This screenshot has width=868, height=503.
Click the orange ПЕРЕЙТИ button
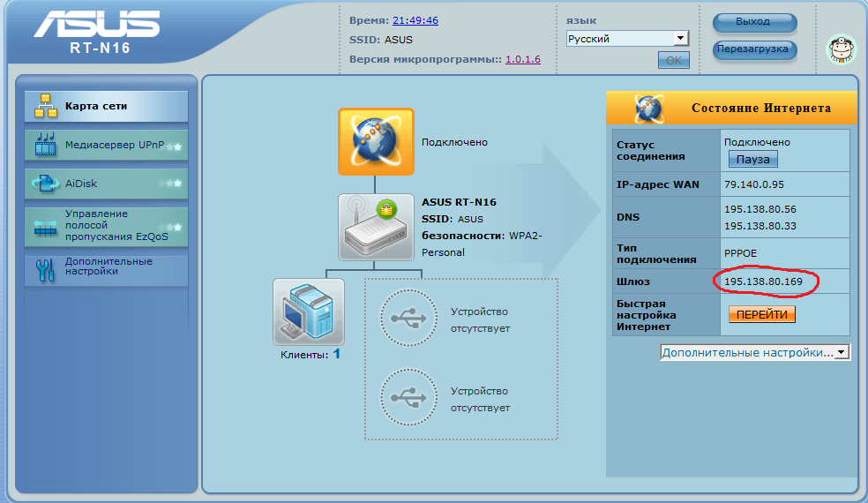click(x=762, y=314)
